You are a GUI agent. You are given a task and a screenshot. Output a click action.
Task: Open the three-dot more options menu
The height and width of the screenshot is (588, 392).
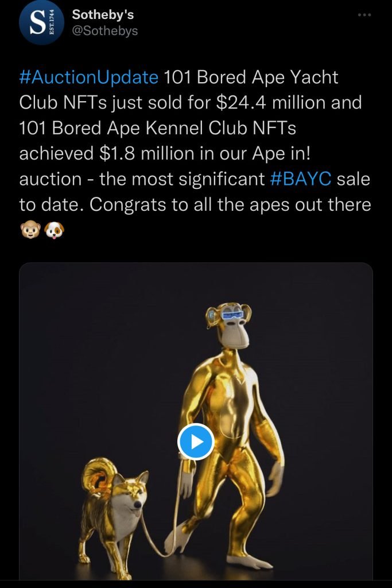coord(364,15)
